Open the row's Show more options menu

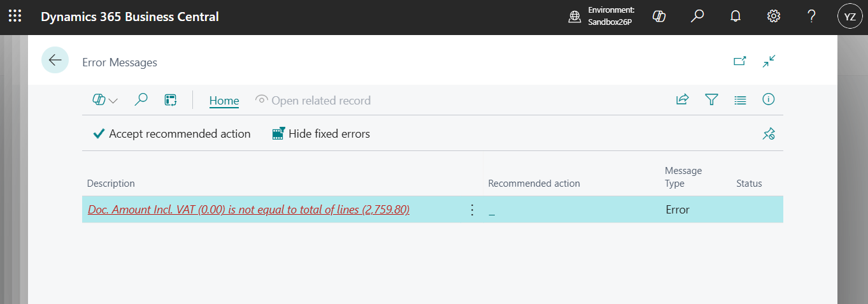(472, 210)
